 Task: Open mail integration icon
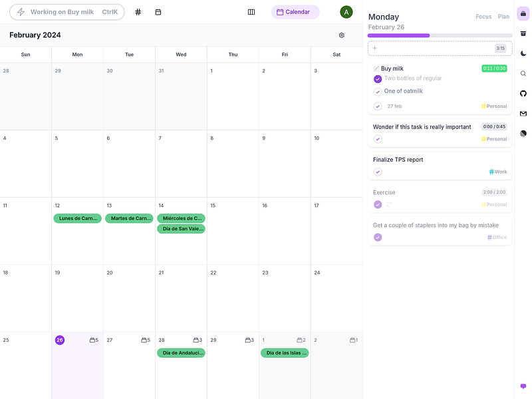(523, 114)
